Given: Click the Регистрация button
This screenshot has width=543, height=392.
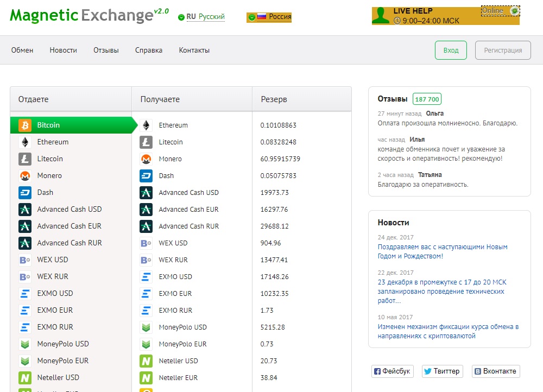Looking at the screenshot, I should [x=503, y=50].
